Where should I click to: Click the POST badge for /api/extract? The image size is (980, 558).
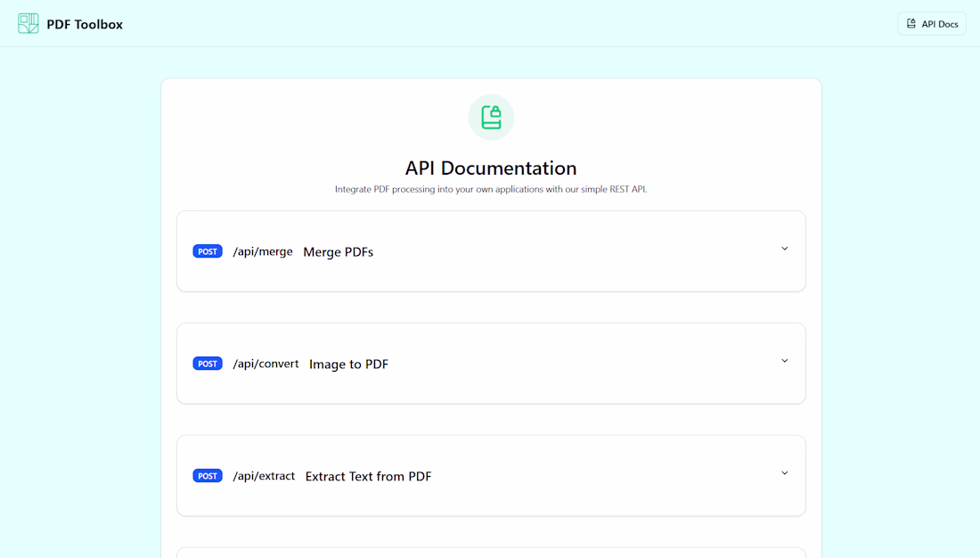[x=208, y=476]
